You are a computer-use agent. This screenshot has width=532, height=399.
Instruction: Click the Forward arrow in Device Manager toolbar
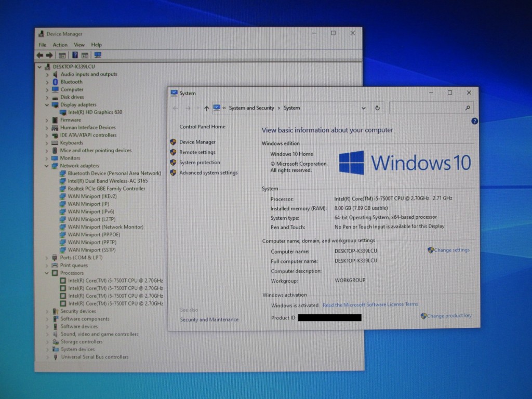49,55
